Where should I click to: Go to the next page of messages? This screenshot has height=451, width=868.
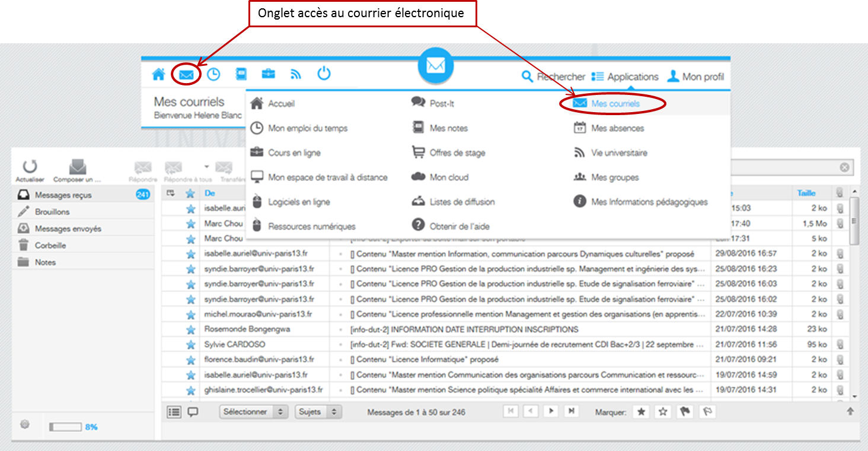[551, 411]
